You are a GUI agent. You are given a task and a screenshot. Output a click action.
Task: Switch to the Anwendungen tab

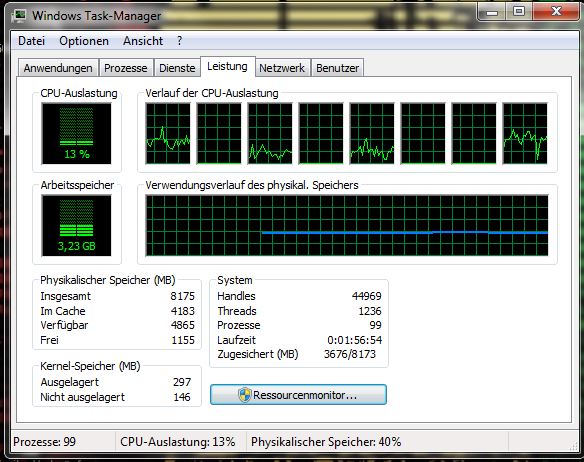pos(58,68)
